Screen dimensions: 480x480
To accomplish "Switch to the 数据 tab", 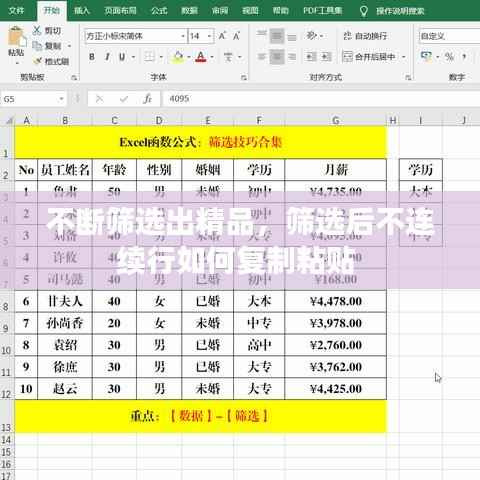I will 189,11.
